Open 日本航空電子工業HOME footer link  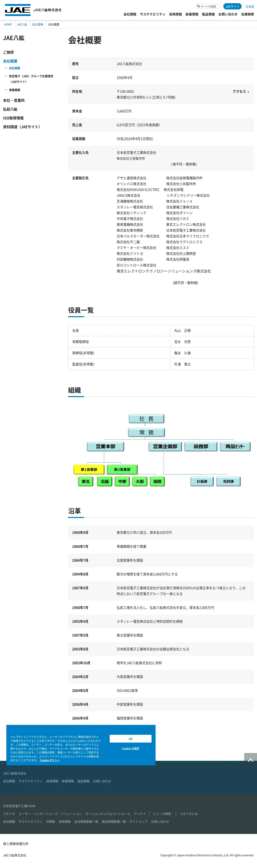19,806
